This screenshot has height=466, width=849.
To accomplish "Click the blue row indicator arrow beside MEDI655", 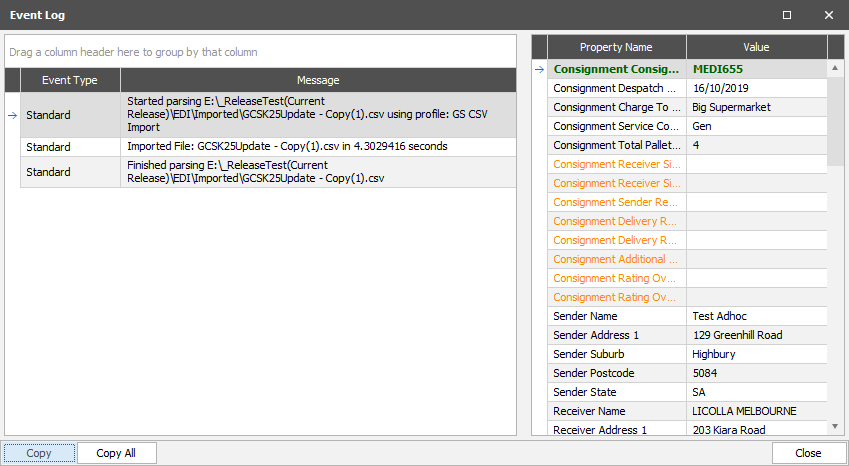I will [x=539, y=69].
